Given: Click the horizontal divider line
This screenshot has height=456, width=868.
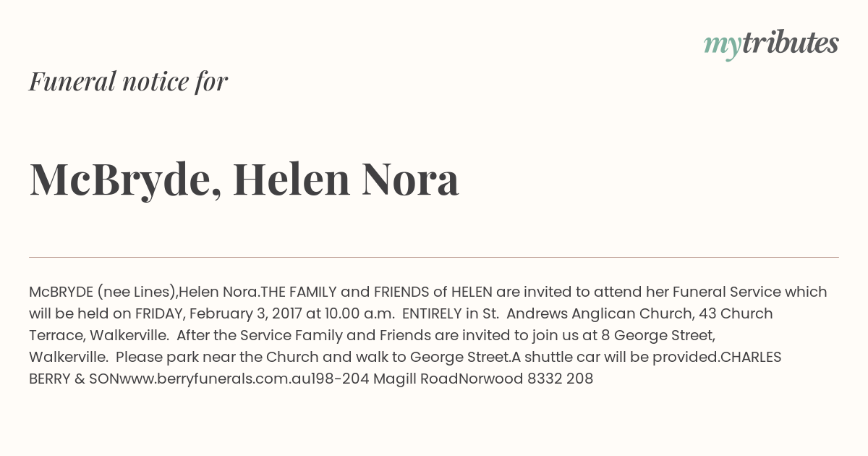Looking at the screenshot, I should tap(434, 257).
